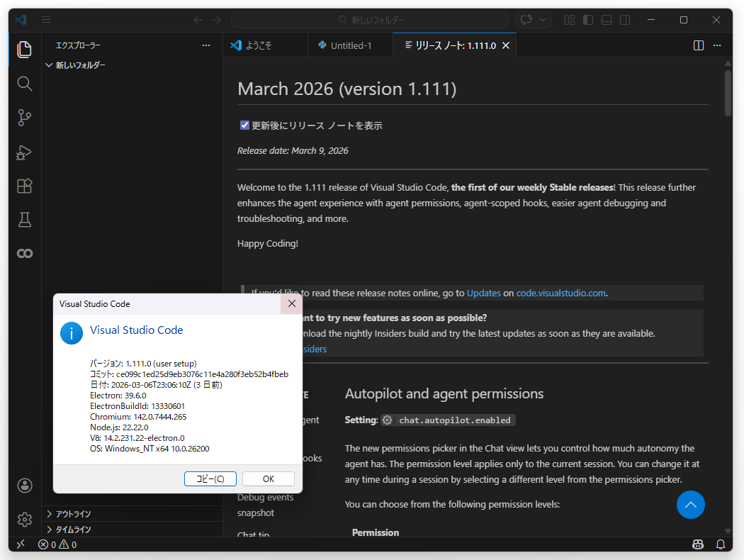Switch to the Untitled-1 tab
Image resolution: width=744 pixels, height=560 pixels.
(x=350, y=45)
